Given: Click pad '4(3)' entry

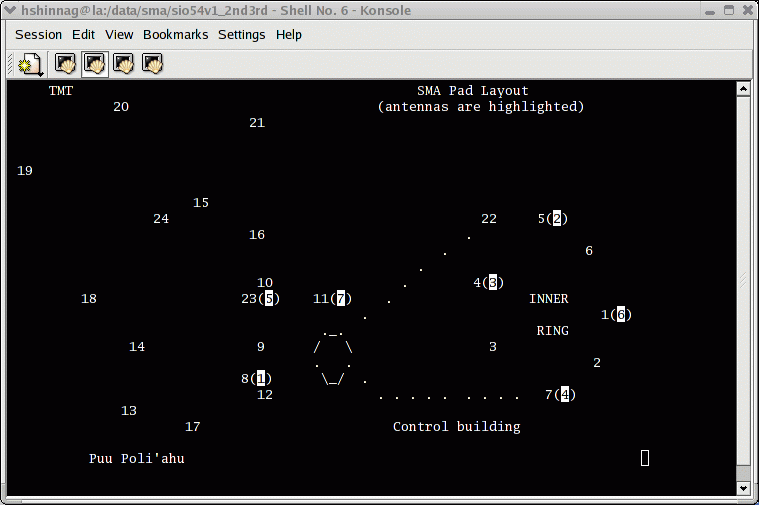Looking at the screenshot, I should (489, 283).
